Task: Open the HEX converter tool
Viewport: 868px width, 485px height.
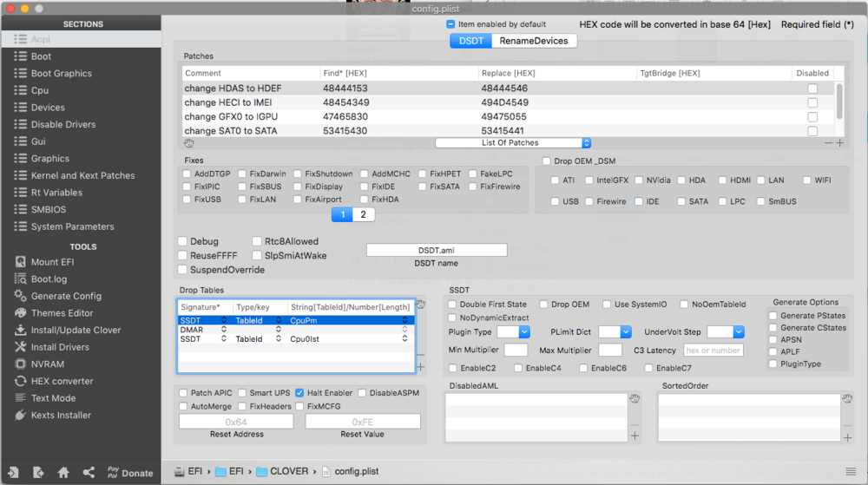Action: tap(62, 381)
